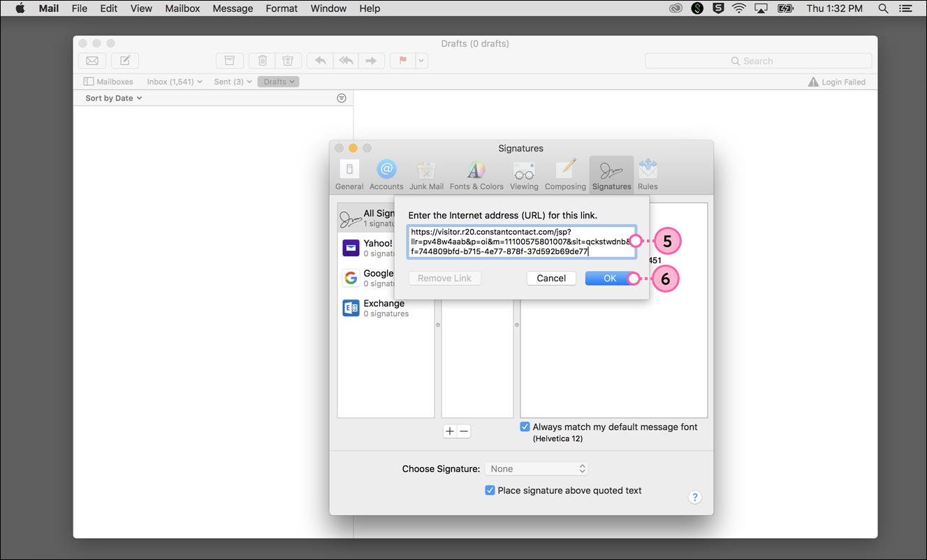
Task: Click the red Flag icon
Action: click(403, 61)
